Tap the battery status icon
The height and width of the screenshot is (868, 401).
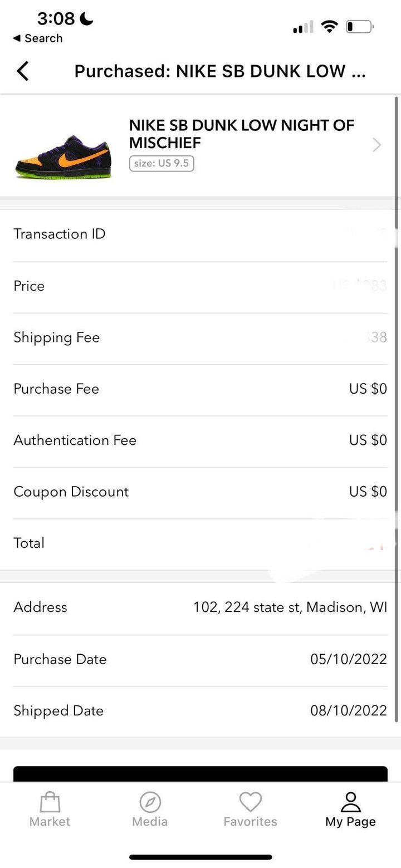click(x=359, y=26)
